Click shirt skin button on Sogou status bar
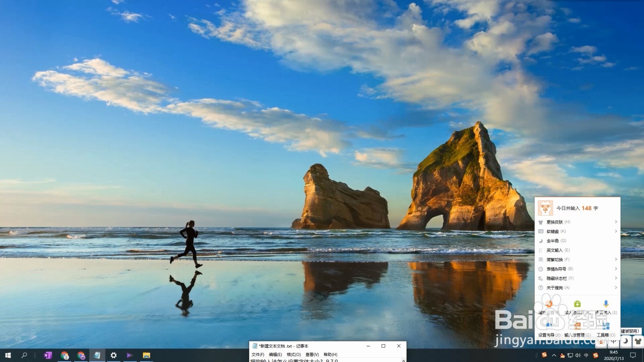 [638, 341]
